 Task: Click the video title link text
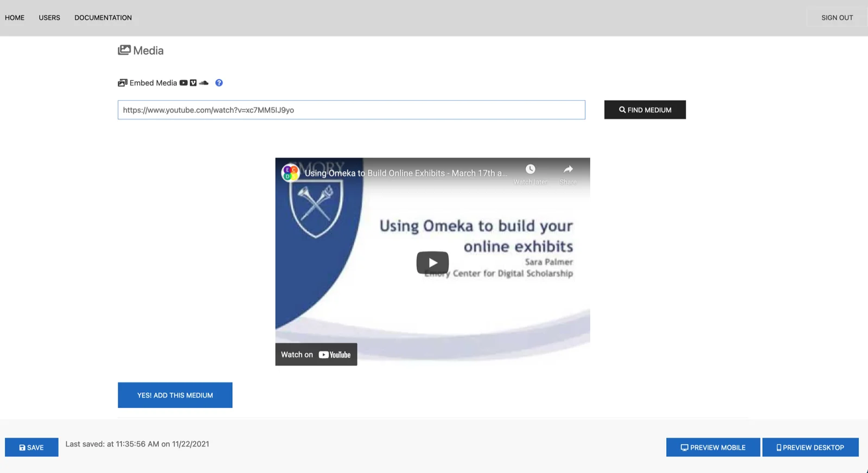coord(406,173)
